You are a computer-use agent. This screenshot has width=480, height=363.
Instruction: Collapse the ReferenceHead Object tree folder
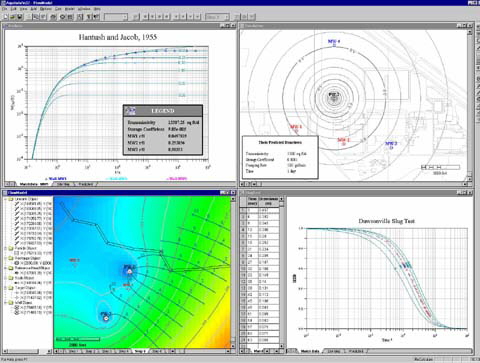(x=6, y=268)
